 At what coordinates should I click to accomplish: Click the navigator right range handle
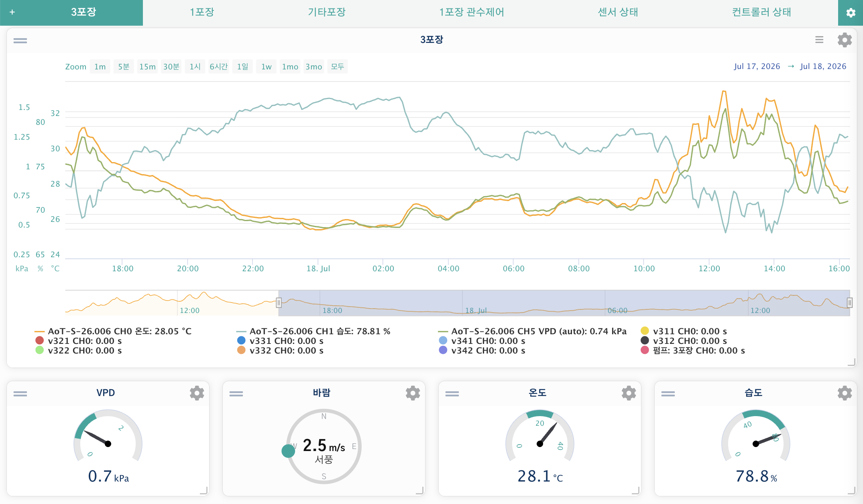click(850, 303)
